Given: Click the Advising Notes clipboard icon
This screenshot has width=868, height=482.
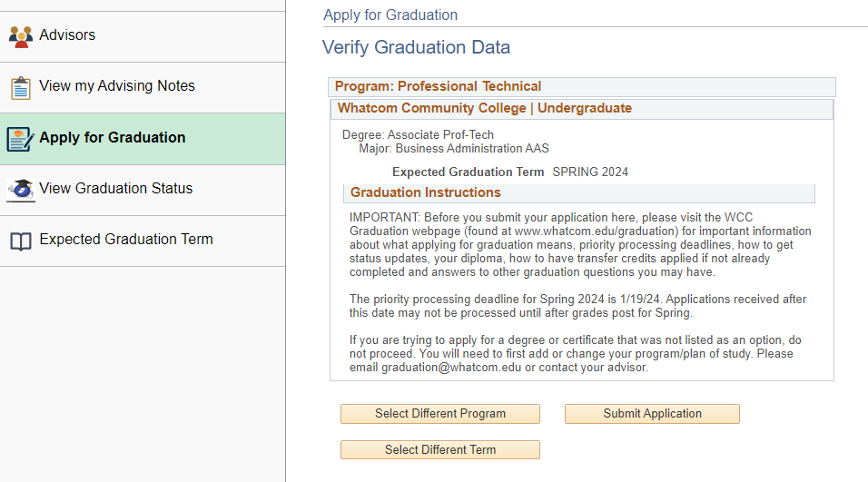Looking at the screenshot, I should click(x=21, y=88).
